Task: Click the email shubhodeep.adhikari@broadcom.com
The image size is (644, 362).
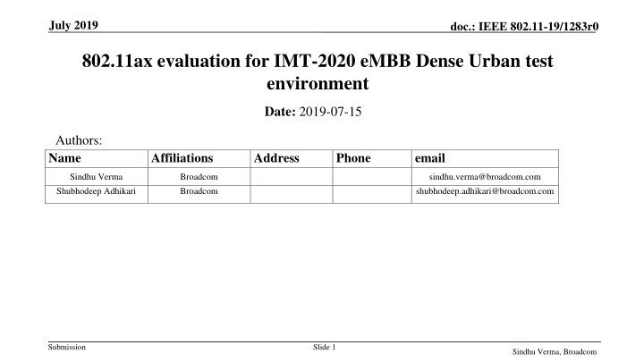Action: click(x=485, y=191)
